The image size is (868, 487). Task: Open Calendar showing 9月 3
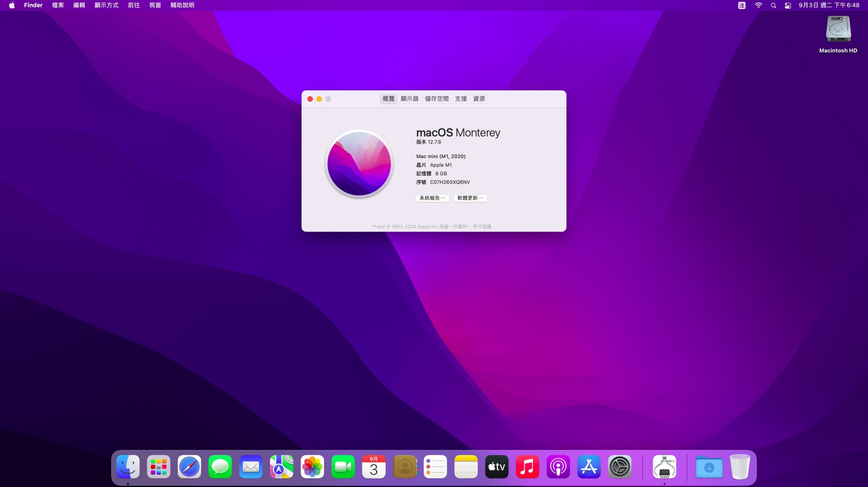point(374,467)
